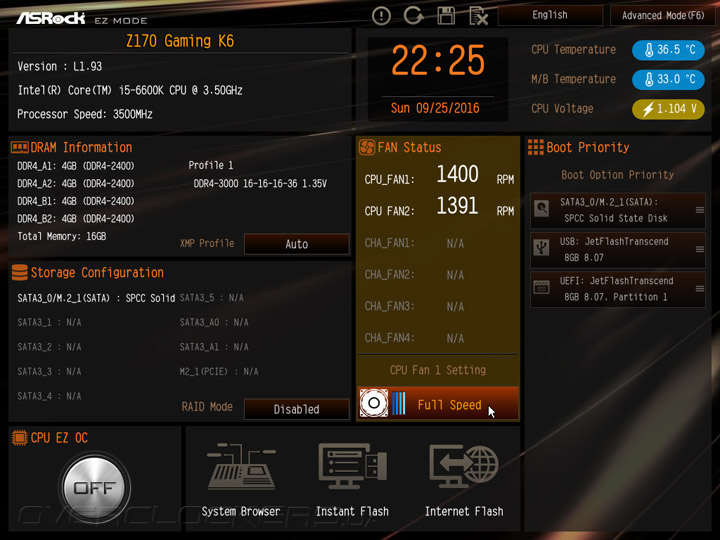Click the Z170 Gaming K6 board title

click(x=180, y=41)
